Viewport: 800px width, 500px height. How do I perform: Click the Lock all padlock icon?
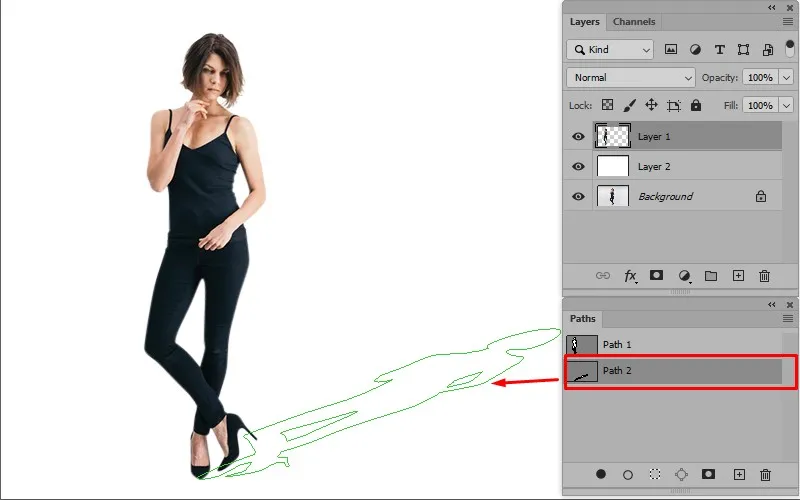(x=696, y=105)
